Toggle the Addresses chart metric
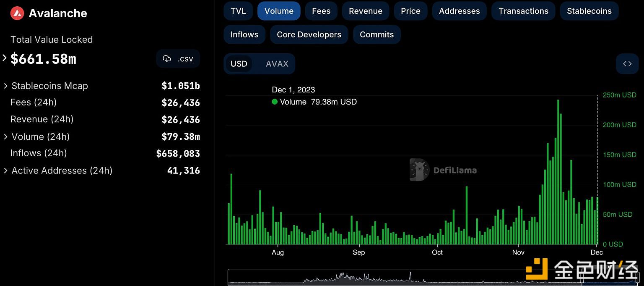644x286 pixels. (x=459, y=11)
